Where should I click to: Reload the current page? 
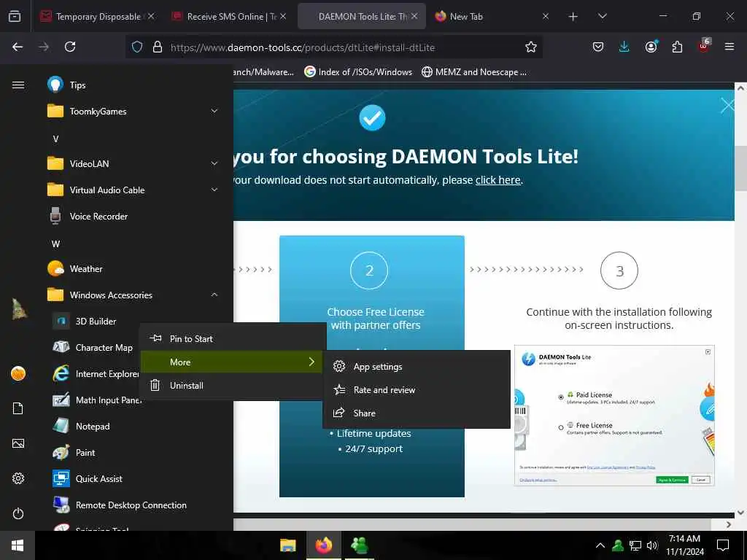tap(70, 47)
